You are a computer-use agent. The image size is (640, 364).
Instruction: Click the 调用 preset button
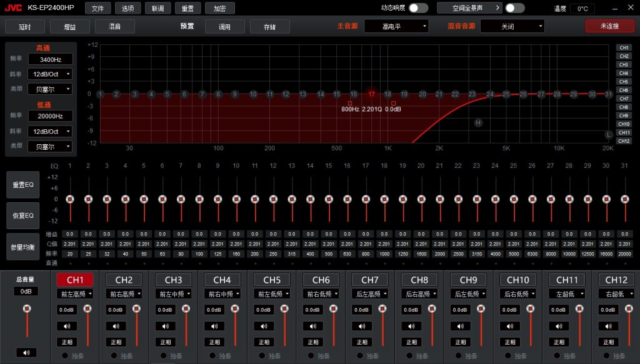[224, 26]
